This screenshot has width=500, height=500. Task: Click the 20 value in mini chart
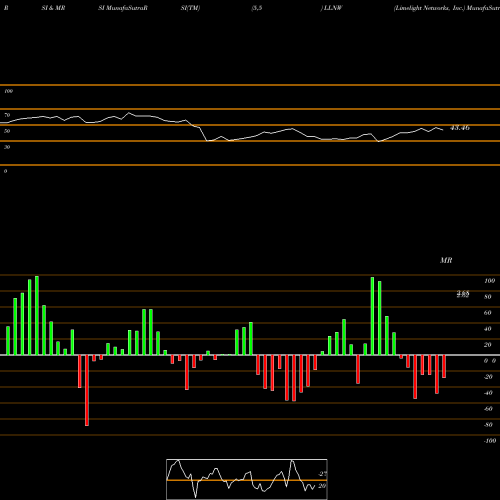tap(322, 486)
